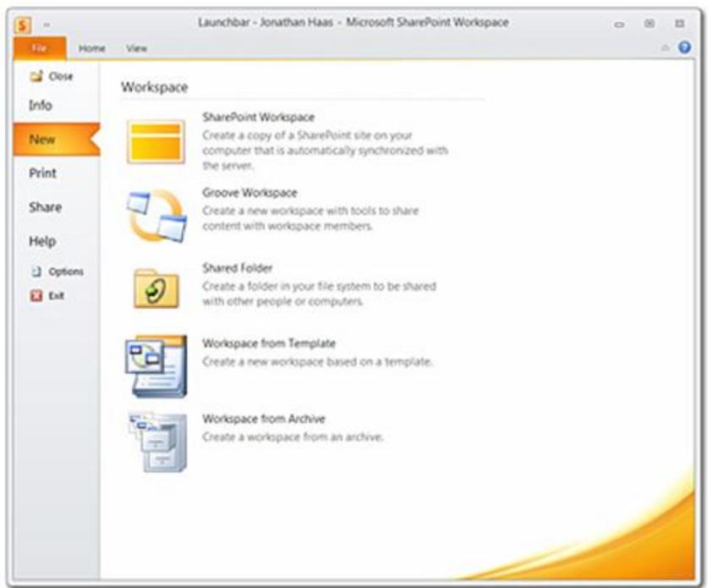Click the SharePoint Workspace app icon in title bar
Image resolution: width=708 pixels, height=588 pixels.
(x=22, y=25)
